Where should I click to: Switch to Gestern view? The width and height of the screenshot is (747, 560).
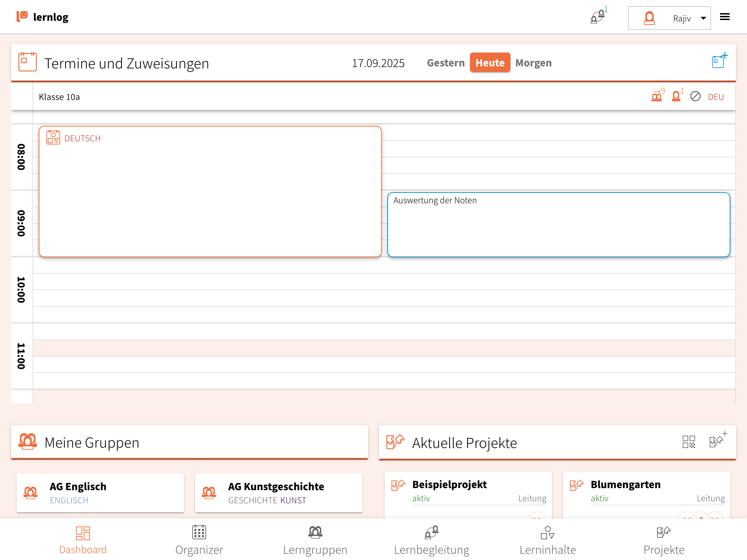pyautogui.click(x=445, y=63)
